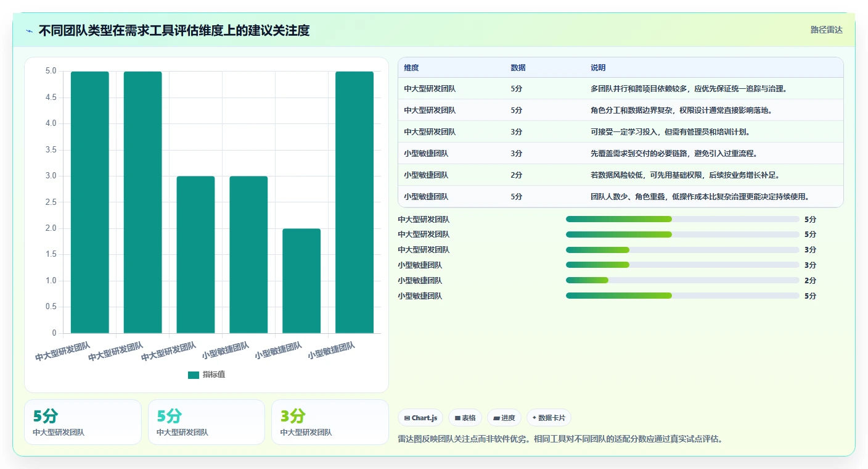Select row 多团队并行和跨项目依赖较多
This screenshot has width=868, height=469.
coord(621,88)
